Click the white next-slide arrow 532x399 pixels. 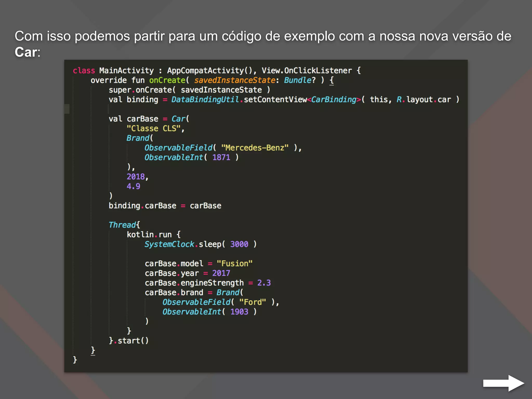pyautogui.click(x=503, y=383)
